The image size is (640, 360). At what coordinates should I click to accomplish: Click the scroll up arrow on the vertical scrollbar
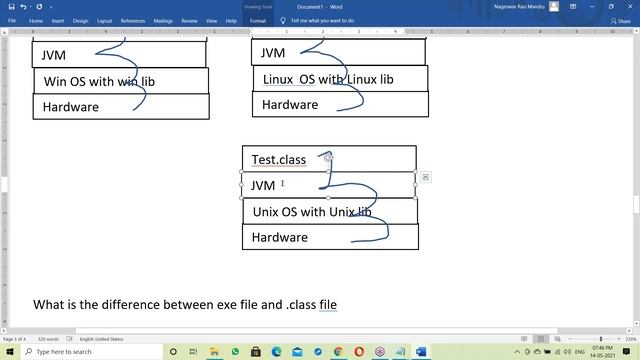(x=636, y=31)
